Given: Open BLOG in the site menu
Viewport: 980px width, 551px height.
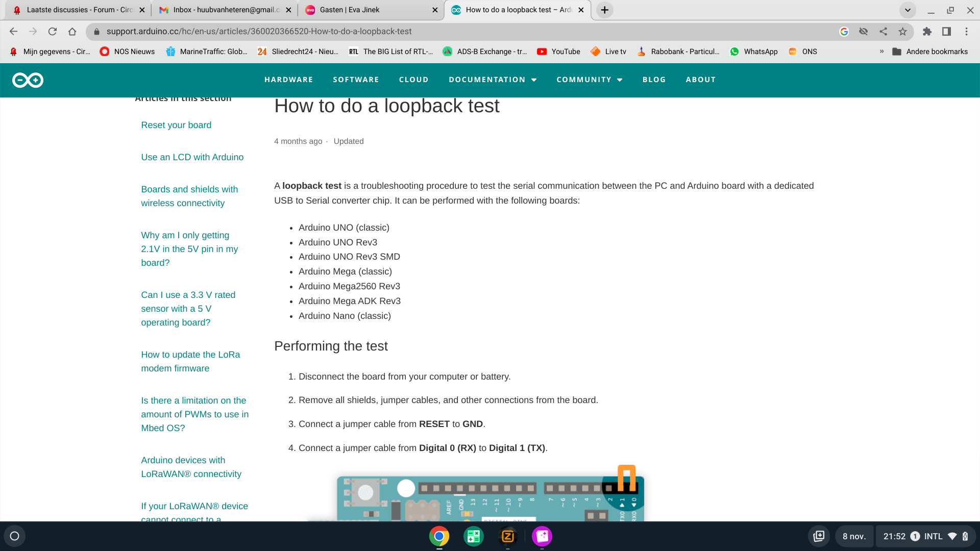Looking at the screenshot, I should (x=654, y=80).
